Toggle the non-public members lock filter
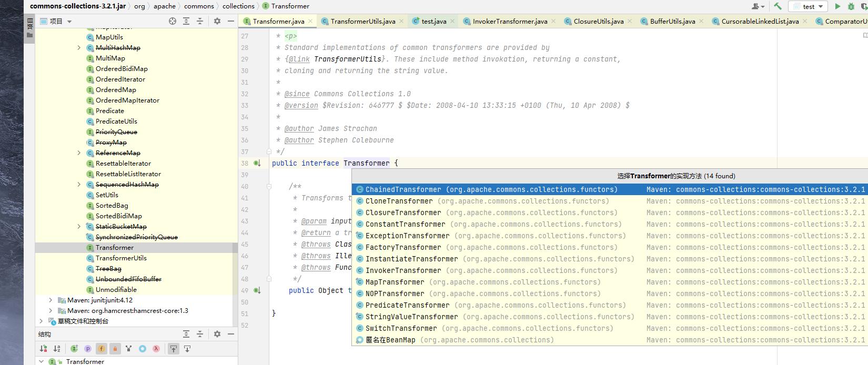 click(115, 348)
